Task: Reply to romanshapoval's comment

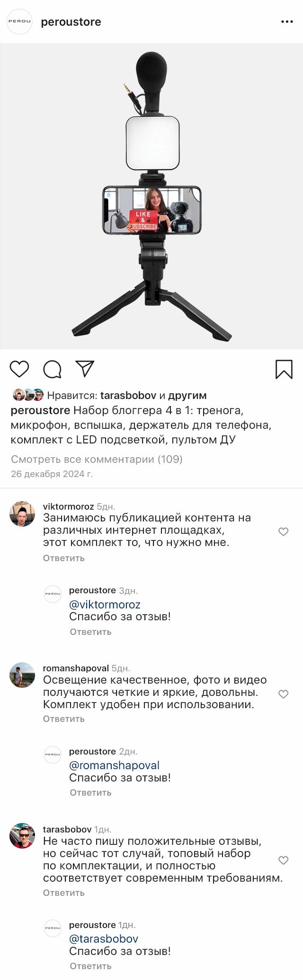Action: click(x=64, y=719)
